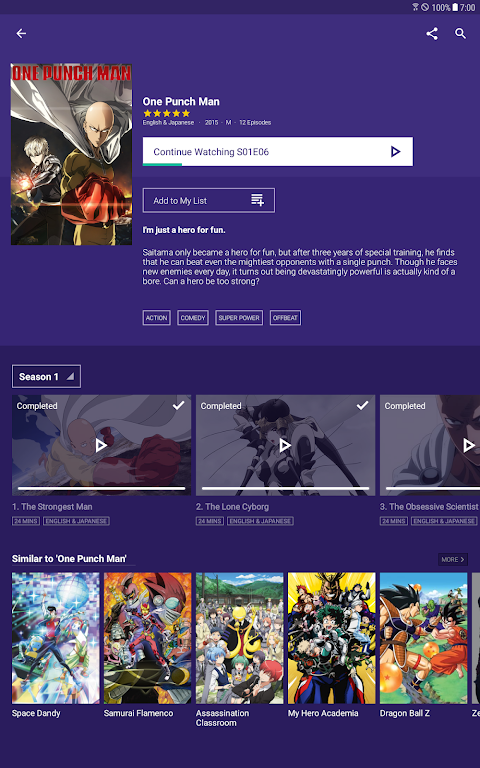Image resolution: width=480 pixels, height=768 pixels.
Task: Play episode 1 The Strongest Man
Action: click(101, 445)
